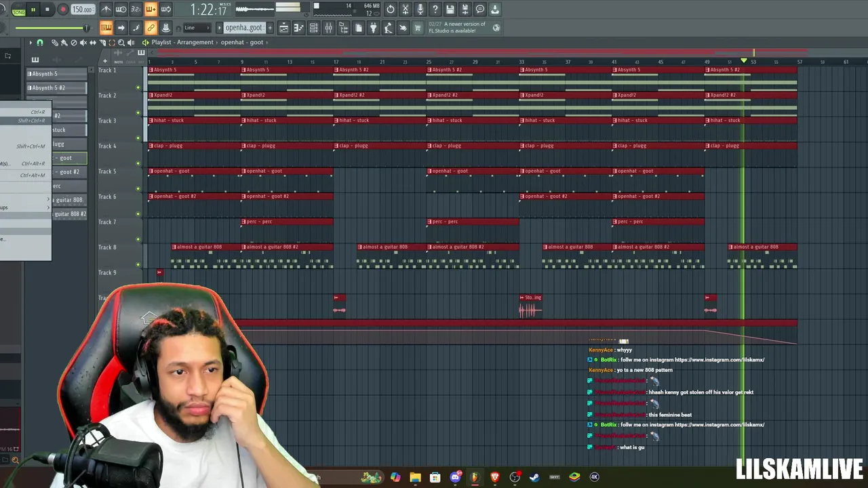The image size is (868, 488).
Task: Click the arrow left of pattern selector
Action: [x=219, y=28]
